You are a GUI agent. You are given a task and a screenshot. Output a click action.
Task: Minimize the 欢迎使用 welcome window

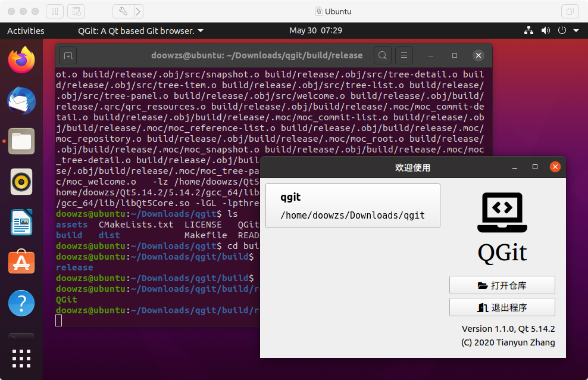(514, 167)
